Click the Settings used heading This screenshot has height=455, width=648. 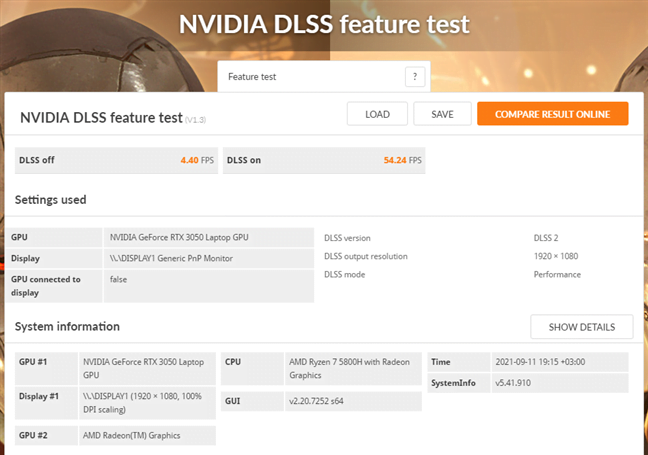[50, 200]
